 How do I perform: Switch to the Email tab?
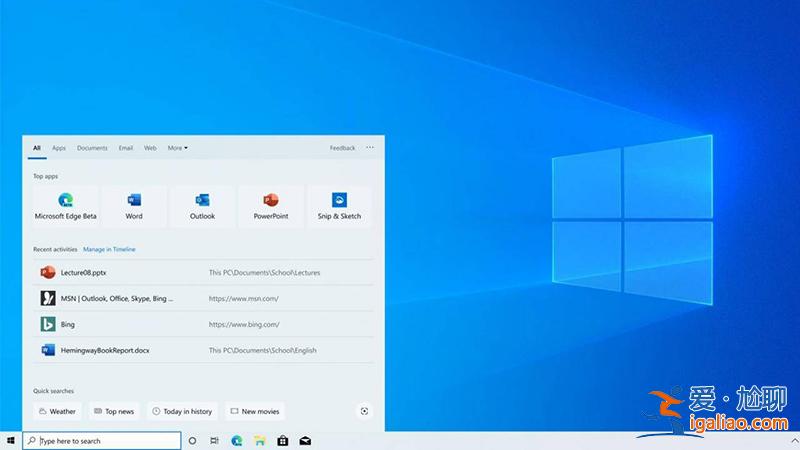126,148
